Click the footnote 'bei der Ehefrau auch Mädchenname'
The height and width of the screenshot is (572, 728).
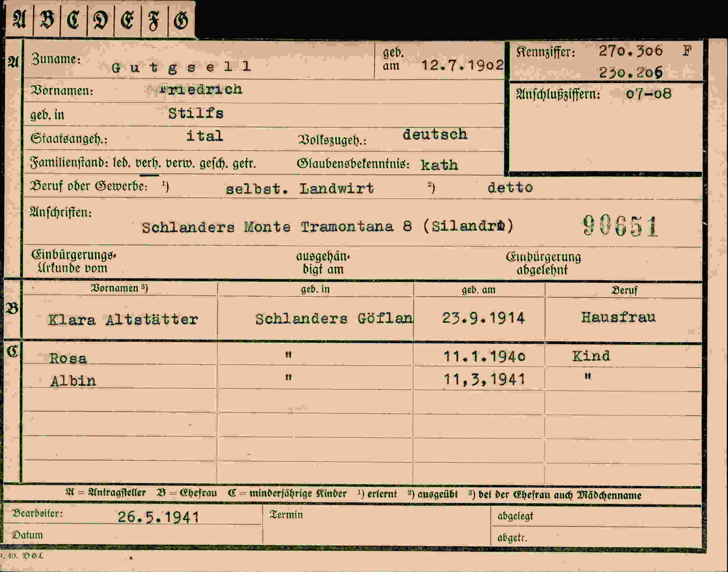[559, 495]
